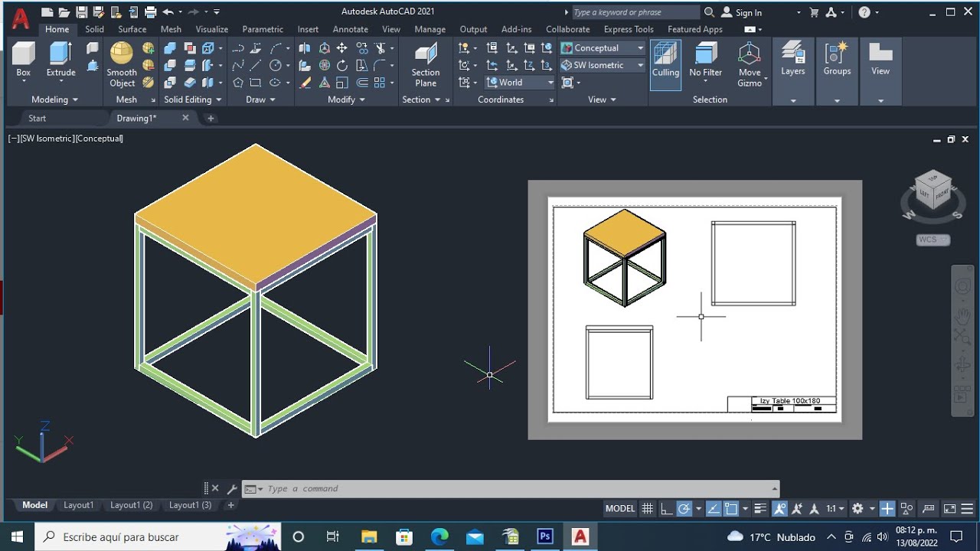Add a new layout tab
The width and height of the screenshot is (980, 551).
231,505
